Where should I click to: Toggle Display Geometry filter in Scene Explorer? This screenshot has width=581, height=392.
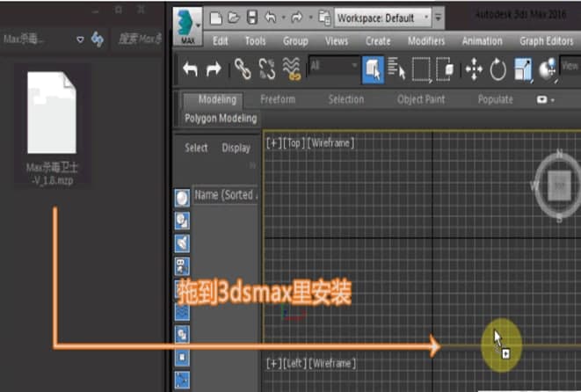pyautogui.click(x=182, y=198)
